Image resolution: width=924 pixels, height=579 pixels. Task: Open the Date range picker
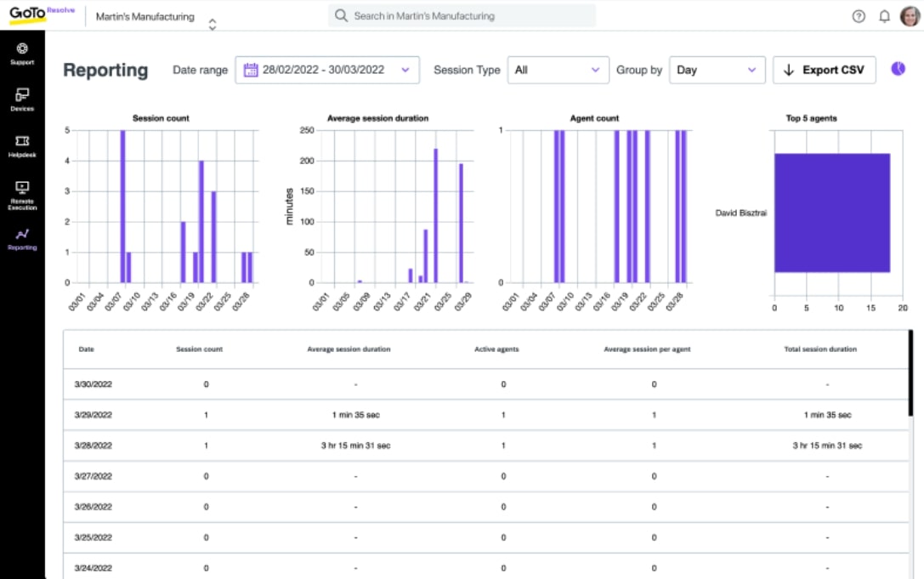tap(327, 70)
